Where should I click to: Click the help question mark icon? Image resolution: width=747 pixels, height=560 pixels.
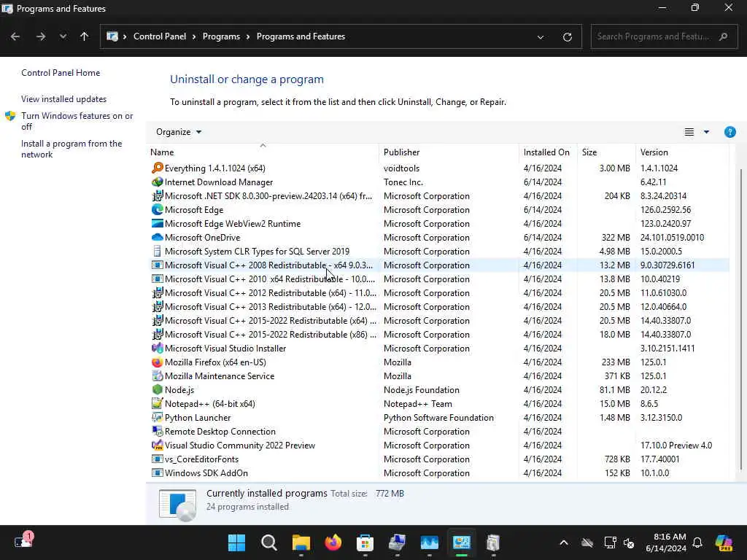[x=729, y=132]
